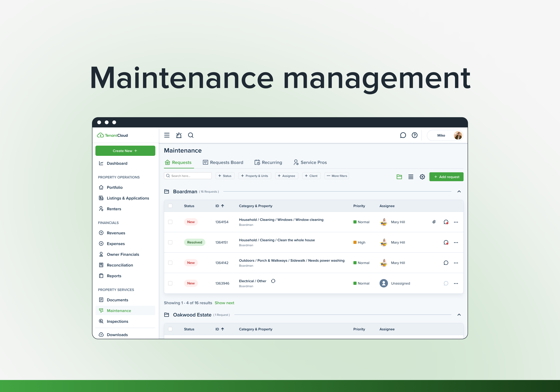Check the box for request 1364154
This screenshot has width=560, height=392.
click(x=170, y=222)
